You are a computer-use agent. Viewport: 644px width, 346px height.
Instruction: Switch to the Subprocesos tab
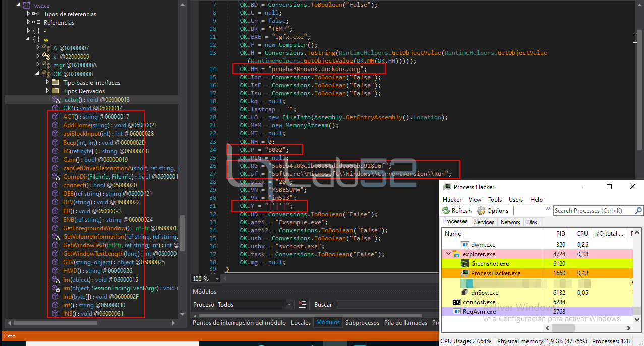point(362,323)
